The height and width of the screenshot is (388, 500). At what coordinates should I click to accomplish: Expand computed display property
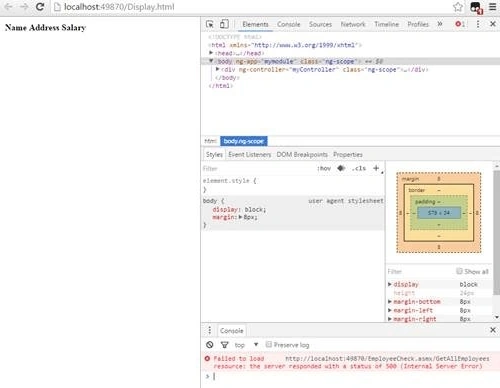[x=390, y=284]
